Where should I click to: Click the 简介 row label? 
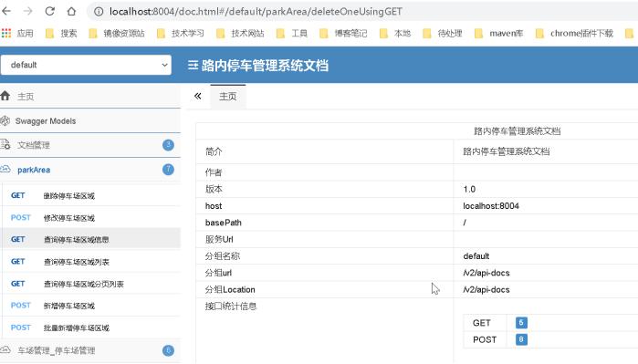[214, 151]
